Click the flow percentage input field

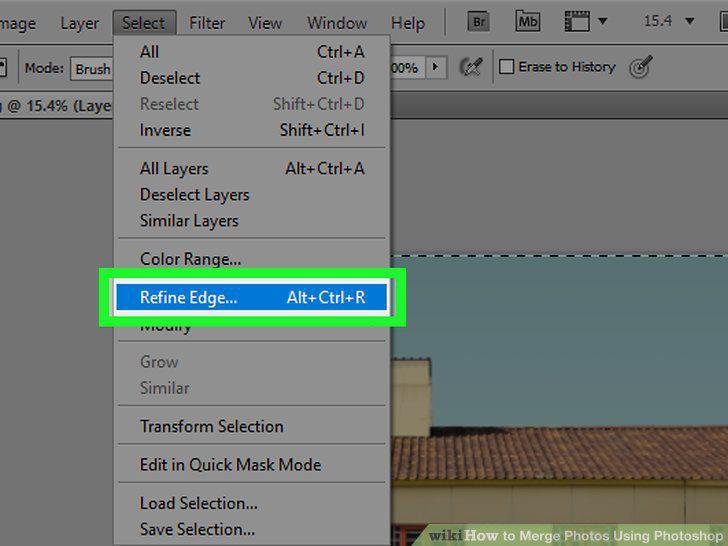pos(408,68)
